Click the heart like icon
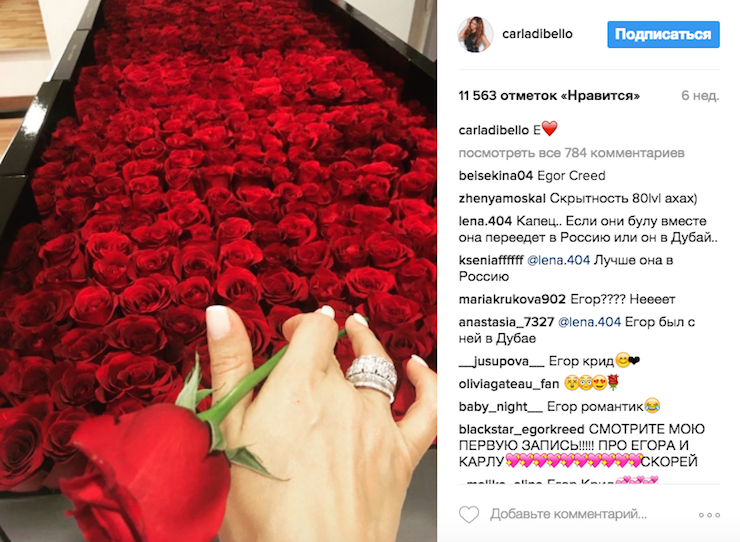Image resolution: width=740 pixels, height=542 pixels. (x=469, y=514)
